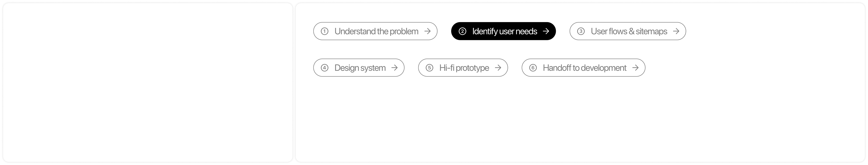
Task: Open the Hi-fi prototype step
Action: tap(464, 68)
